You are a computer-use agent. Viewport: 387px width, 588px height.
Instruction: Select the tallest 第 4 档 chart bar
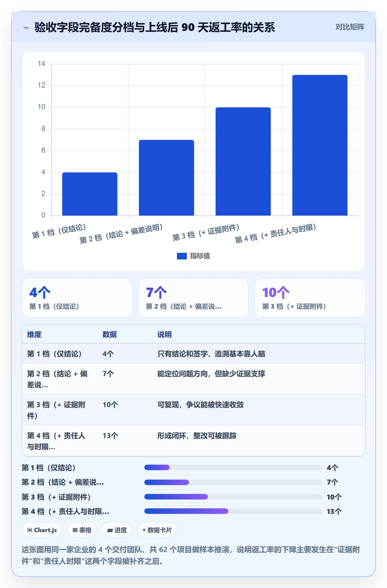pyautogui.click(x=320, y=145)
